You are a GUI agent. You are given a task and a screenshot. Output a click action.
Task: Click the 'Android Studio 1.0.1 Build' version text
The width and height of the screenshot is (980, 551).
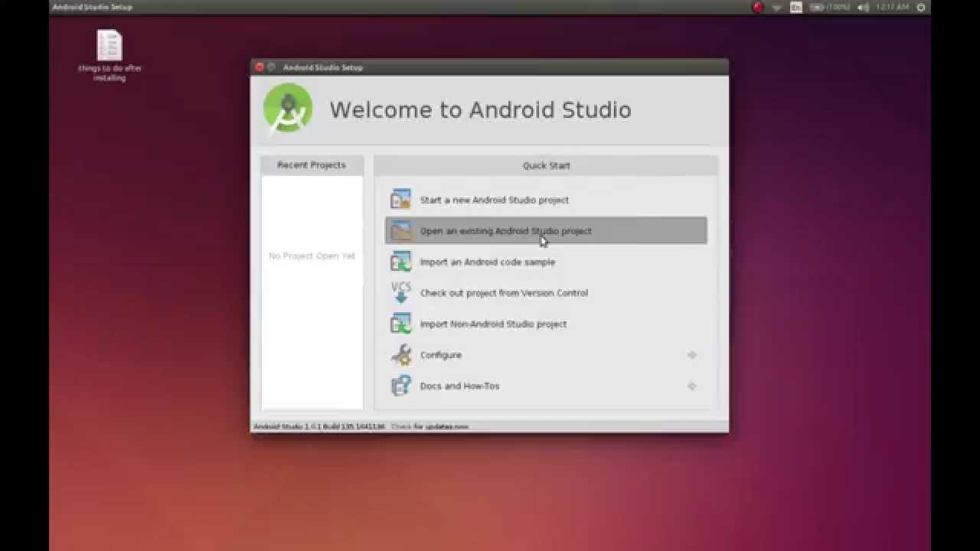(x=319, y=426)
